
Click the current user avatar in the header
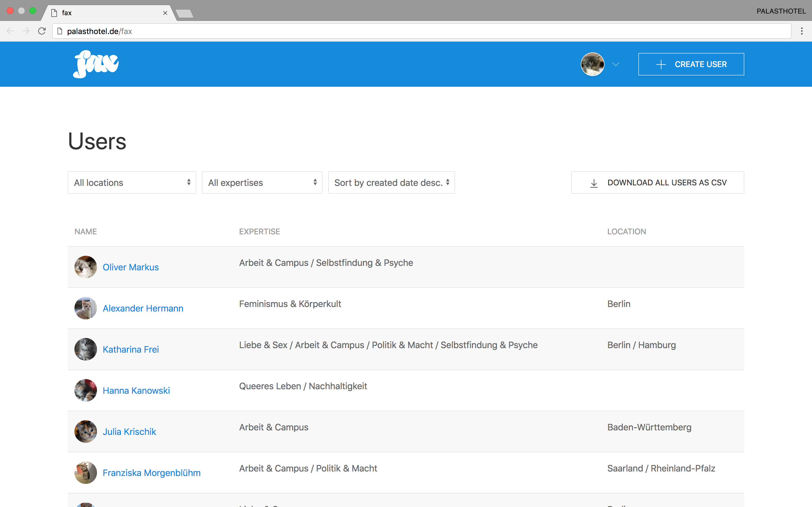coord(592,64)
